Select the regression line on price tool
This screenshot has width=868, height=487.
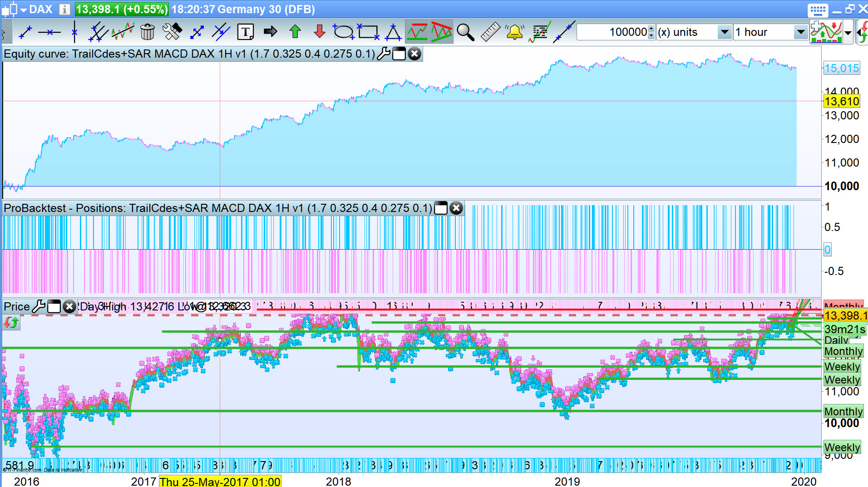[x=123, y=32]
